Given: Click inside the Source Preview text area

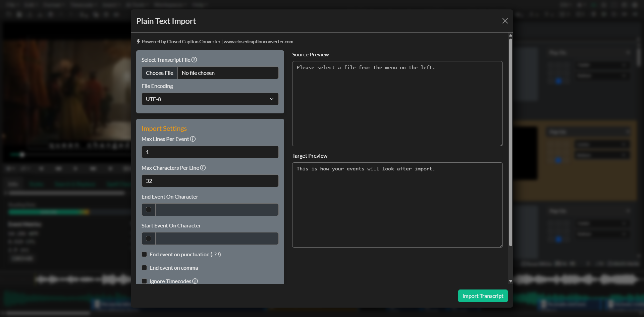Looking at the screenshot, I should (397, 104).
